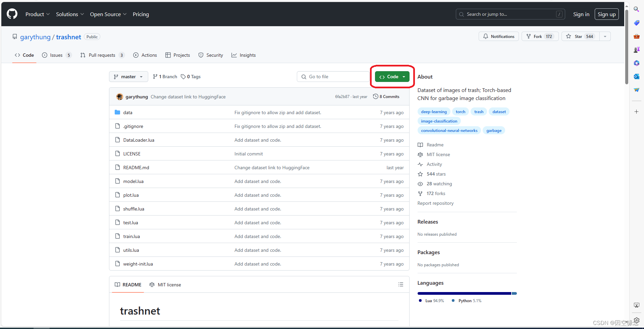View 1 Branch list
The height and width of the screenshot is (329, 644).
click(165, 77)
